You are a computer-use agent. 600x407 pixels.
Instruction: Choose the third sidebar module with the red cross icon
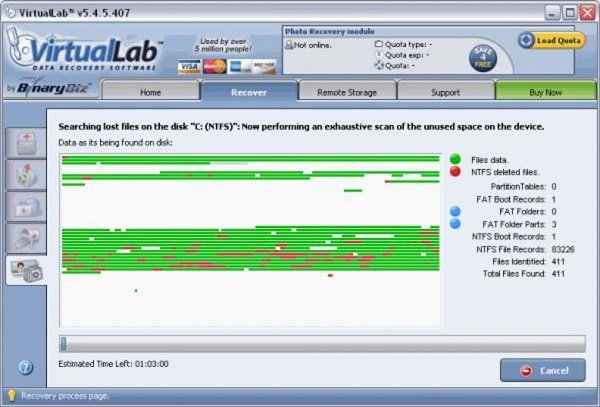(x=26, y=207)
